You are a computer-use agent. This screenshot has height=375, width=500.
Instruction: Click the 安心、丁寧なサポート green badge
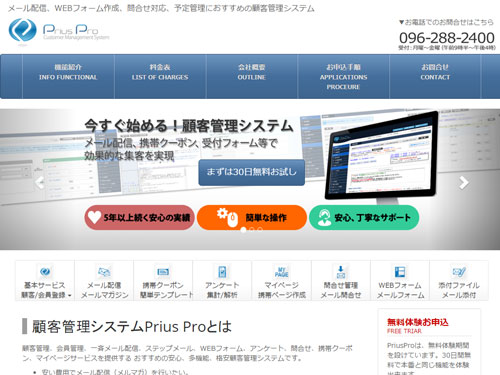pos(364,218)
